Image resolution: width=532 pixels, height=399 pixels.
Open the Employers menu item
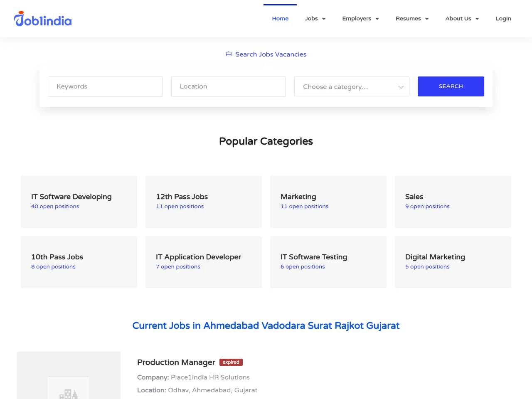point(357,19)
